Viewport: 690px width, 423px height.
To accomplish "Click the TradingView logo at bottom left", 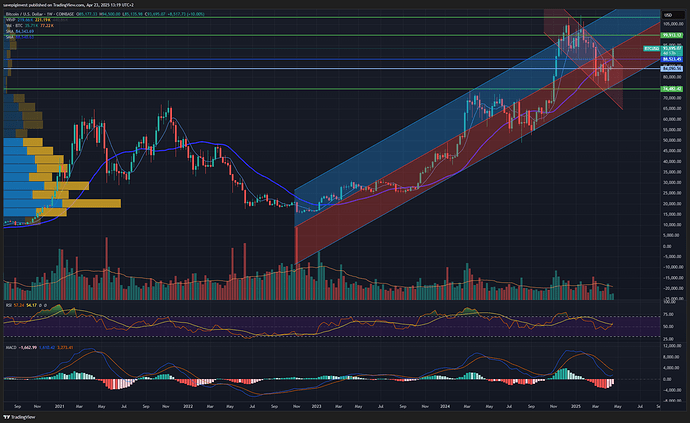I will pyautogui.click(x=19, y=417).
